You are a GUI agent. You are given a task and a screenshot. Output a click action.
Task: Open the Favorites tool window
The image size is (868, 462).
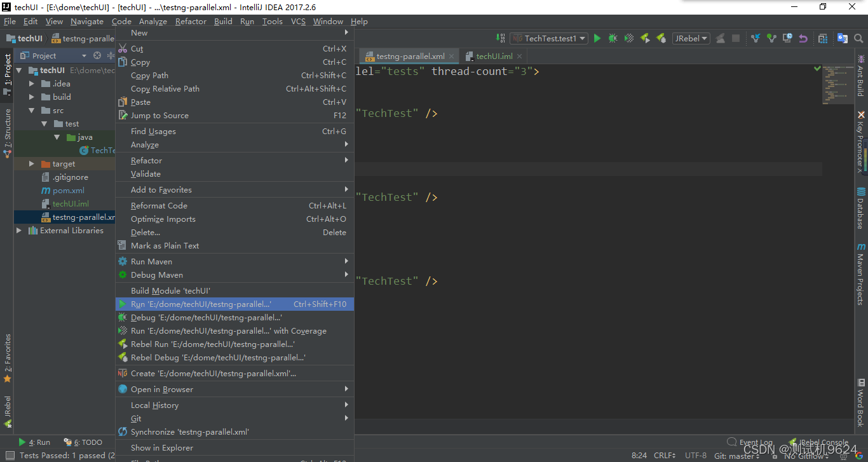click(x=7, y=358)
